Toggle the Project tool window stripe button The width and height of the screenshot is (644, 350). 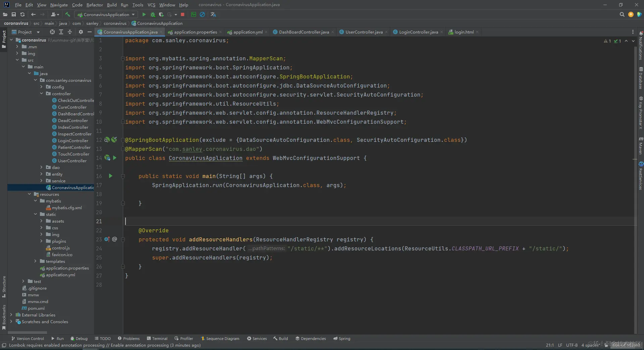tap(4, 39)
